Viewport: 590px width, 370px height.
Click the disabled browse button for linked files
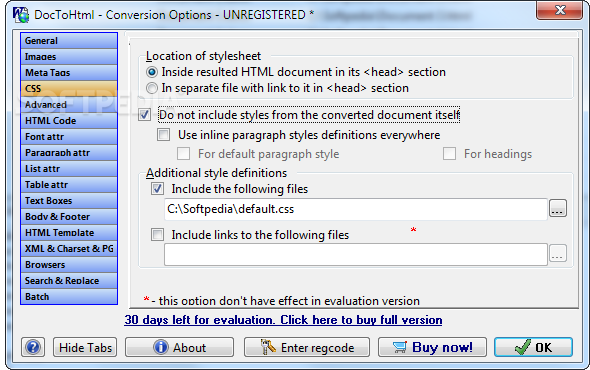coord(558,253)
